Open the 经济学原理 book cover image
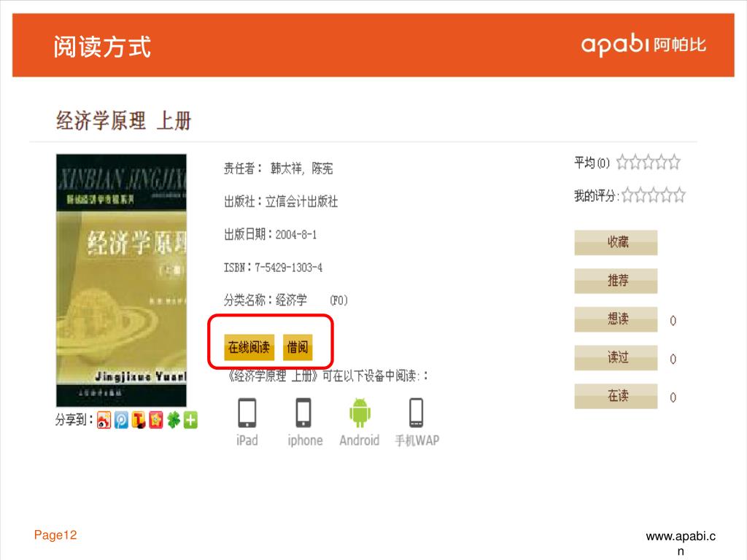This screenshot has height=560, width=747. [122, 280]
